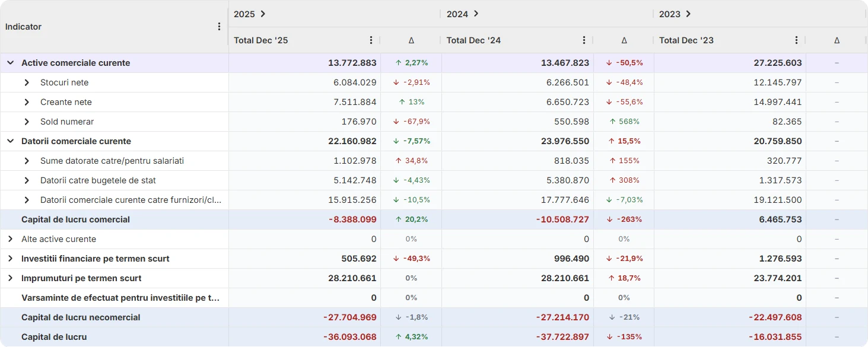This screenshot has height=347, width=868.
Task: Click the 568% Sold numerar change
Action: pyautogui.click(x=624, y=122)
